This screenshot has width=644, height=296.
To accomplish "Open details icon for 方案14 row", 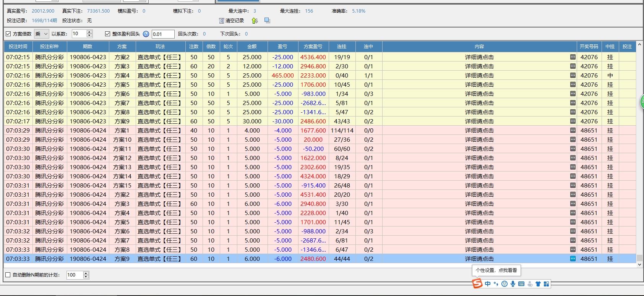I will [573, 176].
